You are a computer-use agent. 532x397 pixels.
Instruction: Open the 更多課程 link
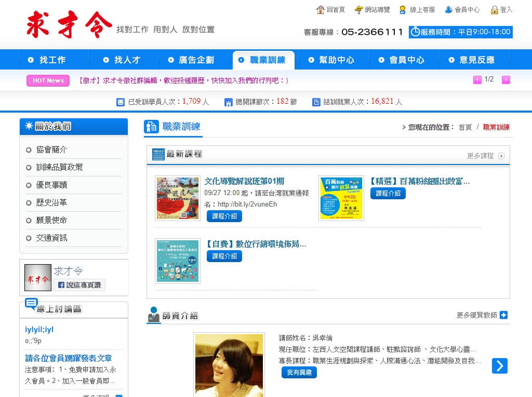480,156
